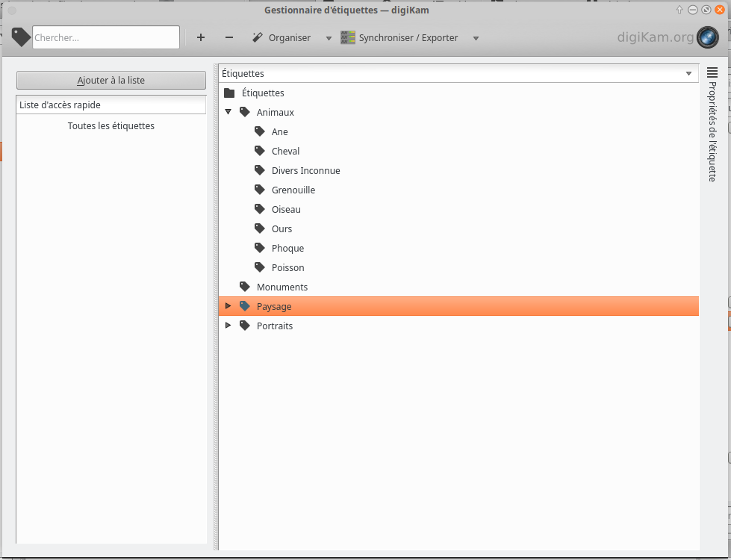This screenshot has height=560, width=731.
Task: Select the Poisson tag
Action: click(x=287, y=267)
